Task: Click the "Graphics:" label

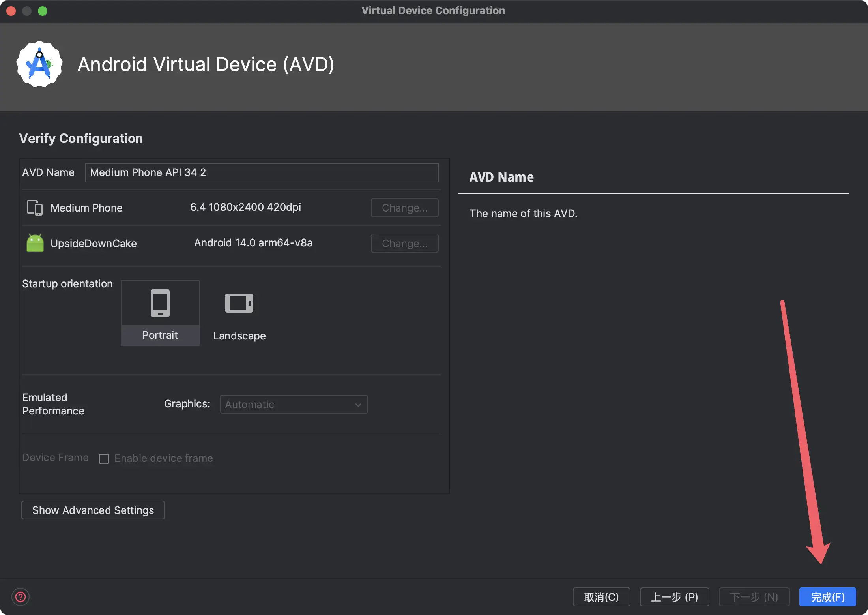Action: (187, 404)
